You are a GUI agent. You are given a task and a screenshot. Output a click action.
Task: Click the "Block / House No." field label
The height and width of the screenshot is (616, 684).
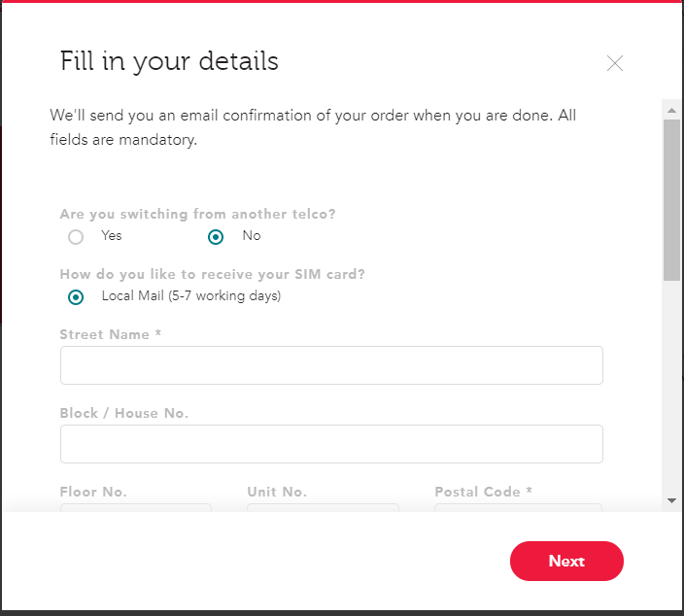point(124,413)
